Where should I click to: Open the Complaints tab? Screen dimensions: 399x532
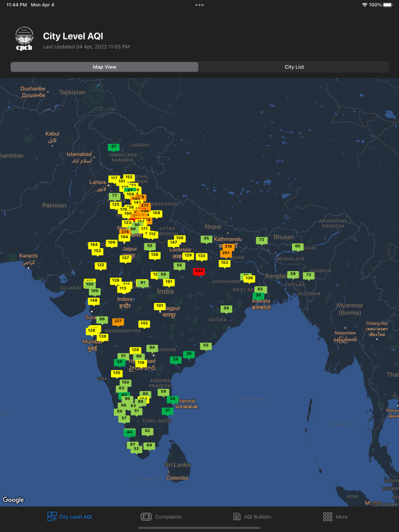coord(161,517)
